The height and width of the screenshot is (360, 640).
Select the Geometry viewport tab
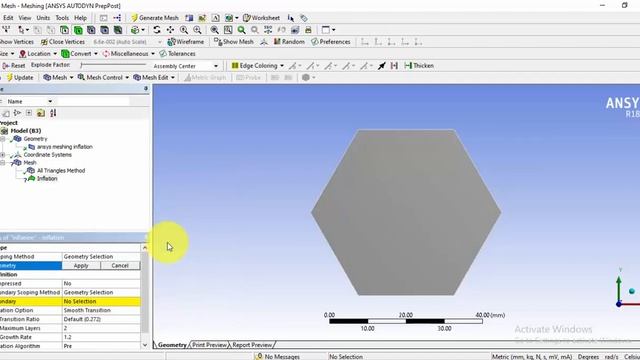(x=172, y=345)
